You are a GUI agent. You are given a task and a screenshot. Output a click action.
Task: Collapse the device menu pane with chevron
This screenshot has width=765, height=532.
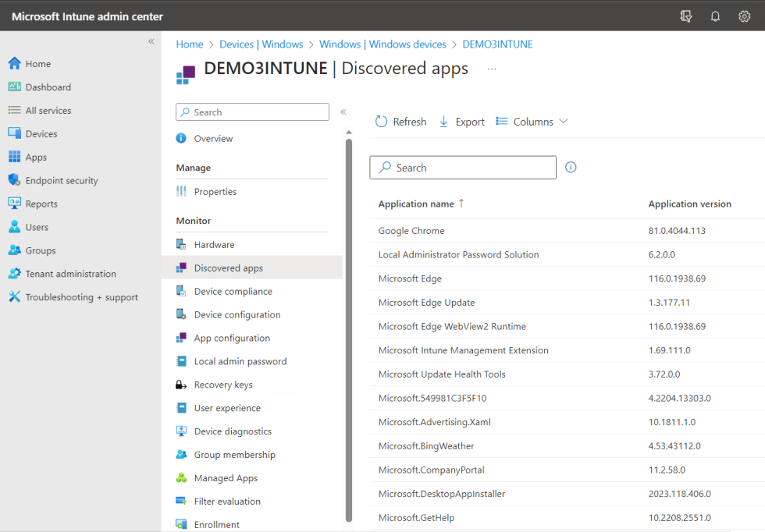[x=343, y=112]
